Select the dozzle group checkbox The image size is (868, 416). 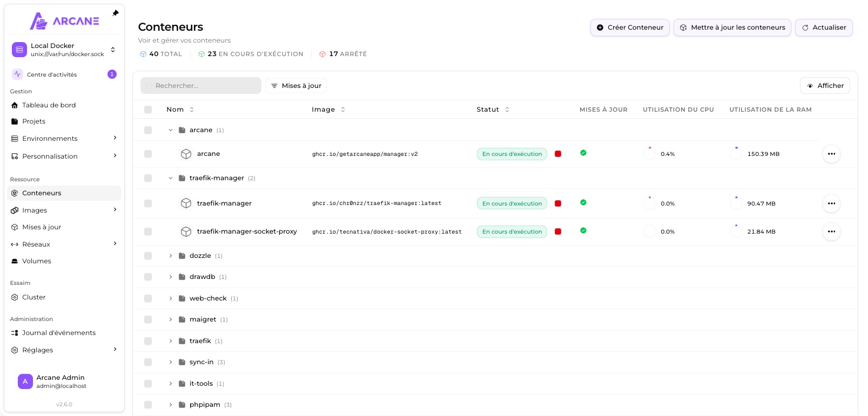148,256
